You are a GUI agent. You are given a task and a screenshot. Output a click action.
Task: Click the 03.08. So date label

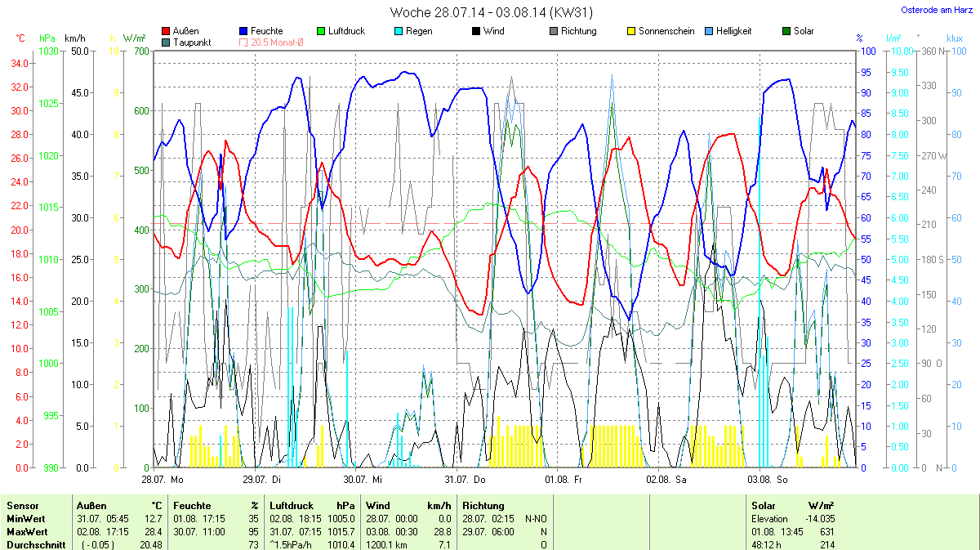coord(769,480)
